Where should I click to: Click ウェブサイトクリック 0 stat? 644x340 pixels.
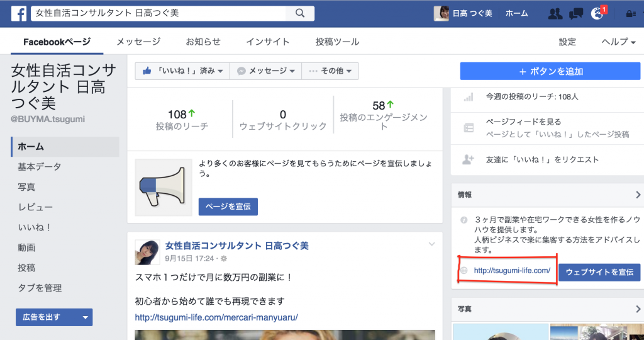283,120
